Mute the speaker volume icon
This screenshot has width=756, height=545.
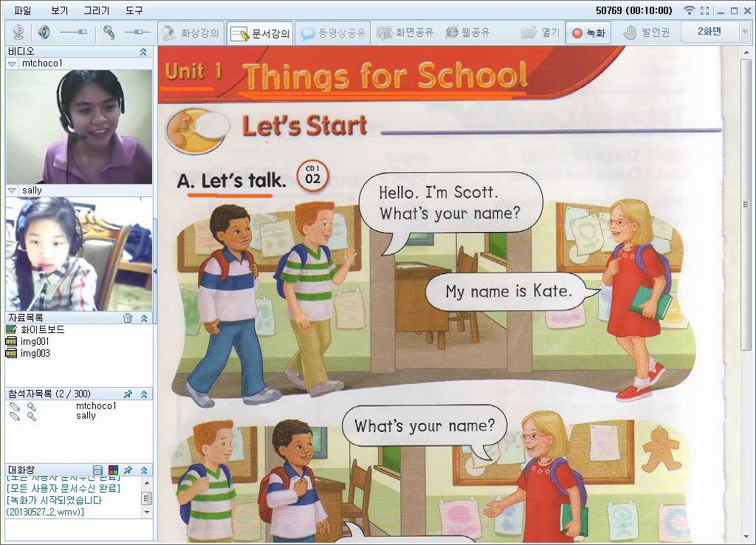coord(44,32)
